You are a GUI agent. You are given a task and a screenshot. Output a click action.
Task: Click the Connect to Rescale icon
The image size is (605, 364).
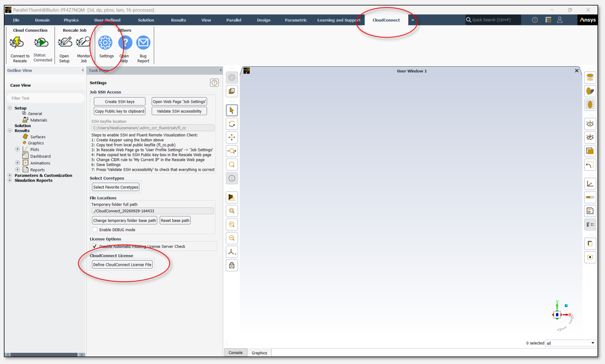click(17, 43)
